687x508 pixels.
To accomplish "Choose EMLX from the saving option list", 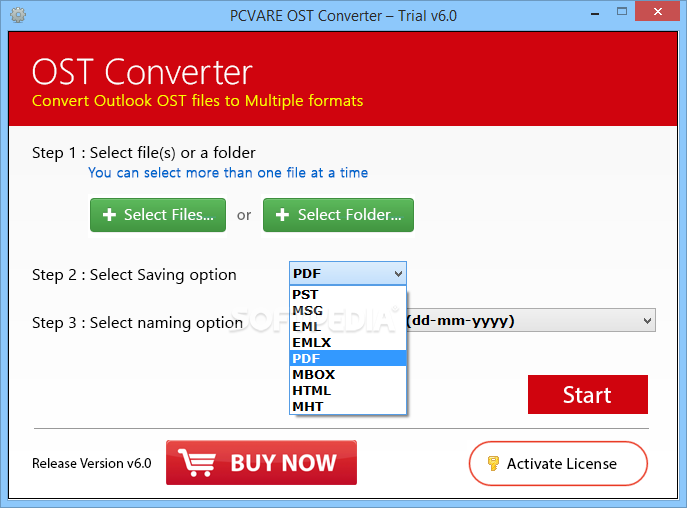I will (348, 343).
